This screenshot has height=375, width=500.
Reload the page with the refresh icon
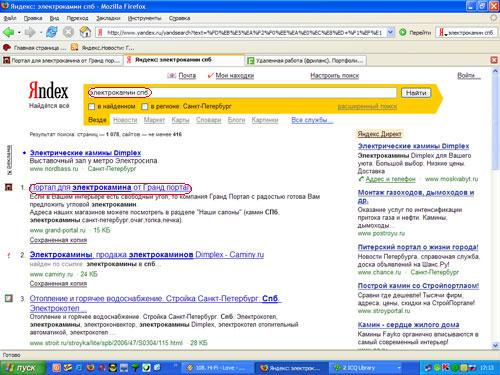click(52, 32)
